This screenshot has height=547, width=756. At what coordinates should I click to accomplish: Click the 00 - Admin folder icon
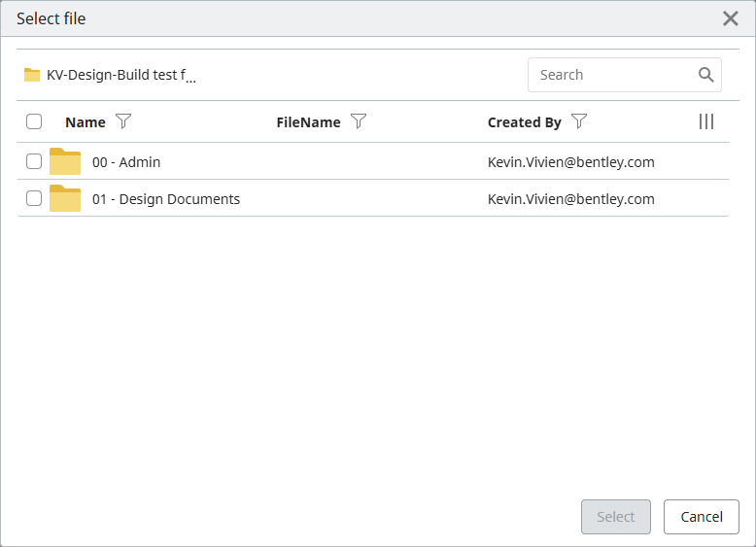(x=65, y=161)
